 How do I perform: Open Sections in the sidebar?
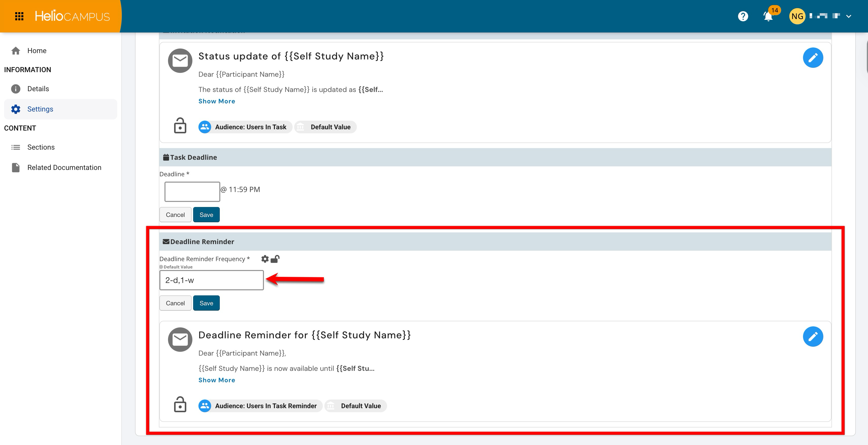[41, 147]
